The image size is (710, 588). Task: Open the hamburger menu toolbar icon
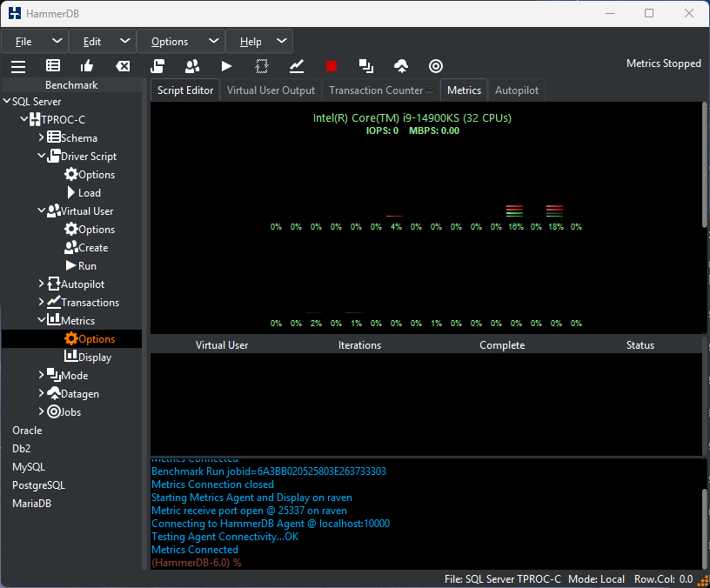(x=18, y=66)
